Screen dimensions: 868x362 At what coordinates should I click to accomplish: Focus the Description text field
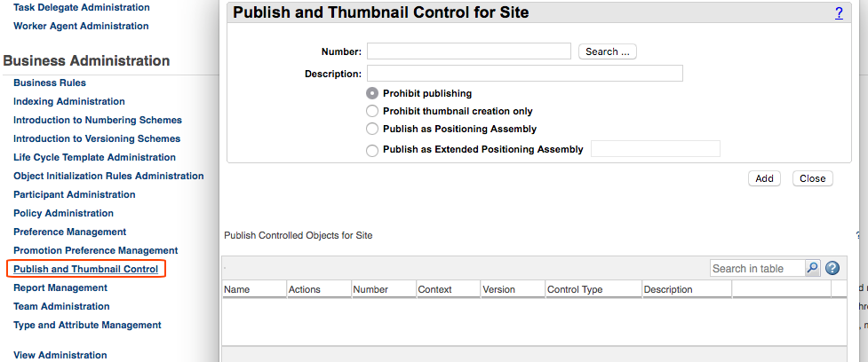[x=524, y=74]
